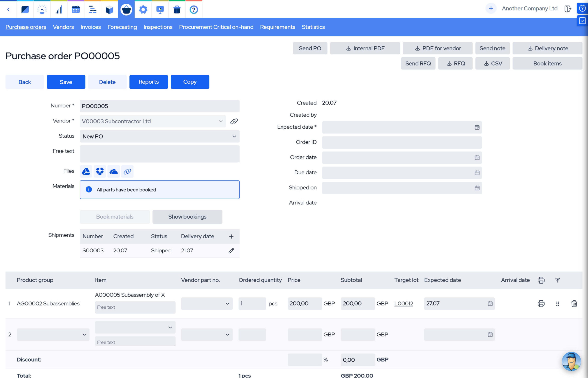Add a new shipment with the plus icon
Viewport: 588px width, 378px height.
[231, 236]
